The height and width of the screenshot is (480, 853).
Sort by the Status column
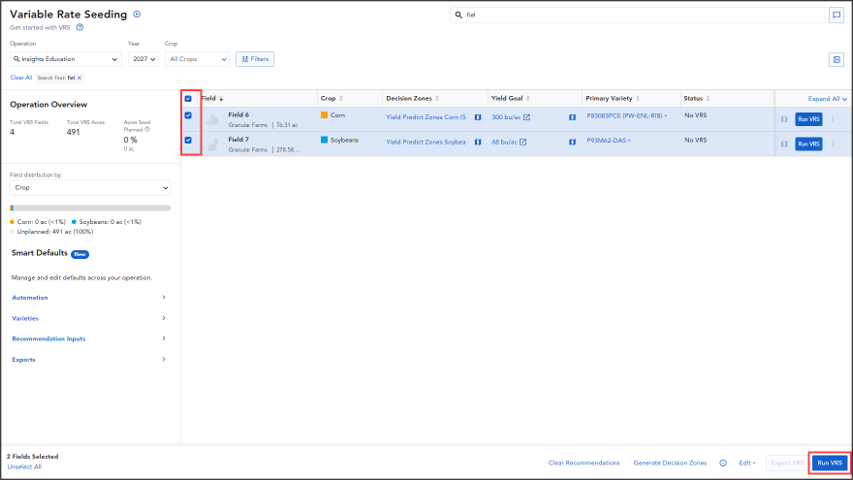click(x=697, y=99)
